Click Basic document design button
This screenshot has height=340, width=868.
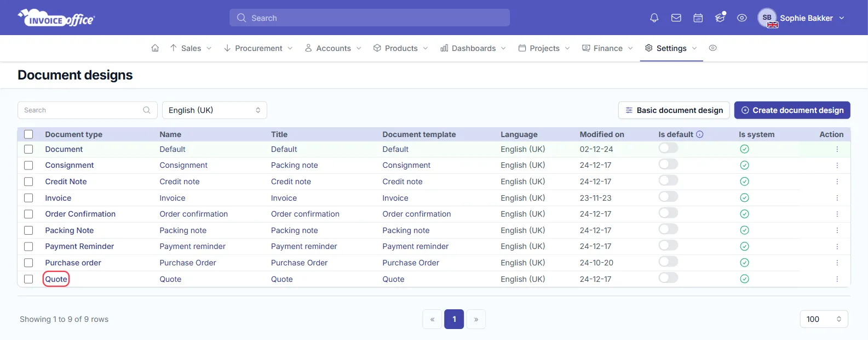[674, 110]
